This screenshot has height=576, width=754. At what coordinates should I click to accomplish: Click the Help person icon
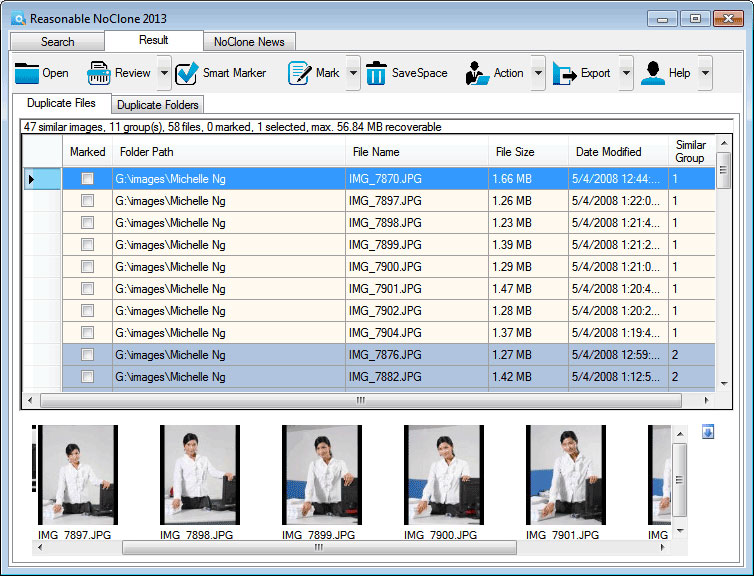653,73
